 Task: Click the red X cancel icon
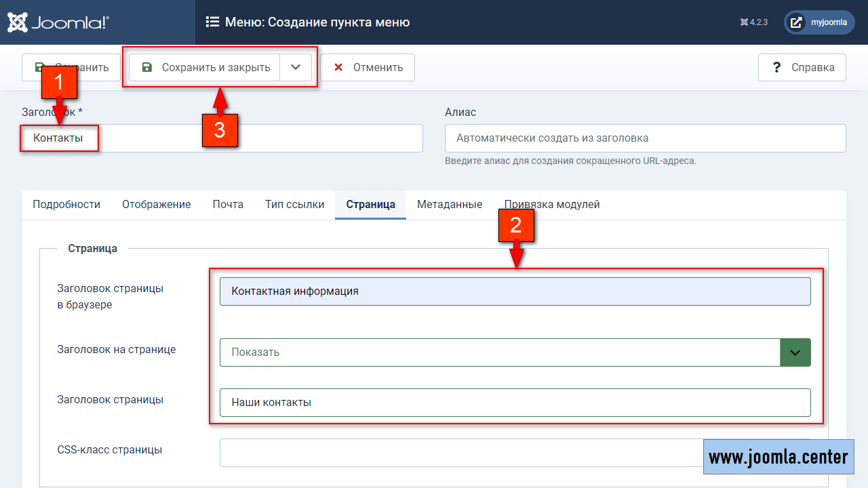click(x=338, y=68)
